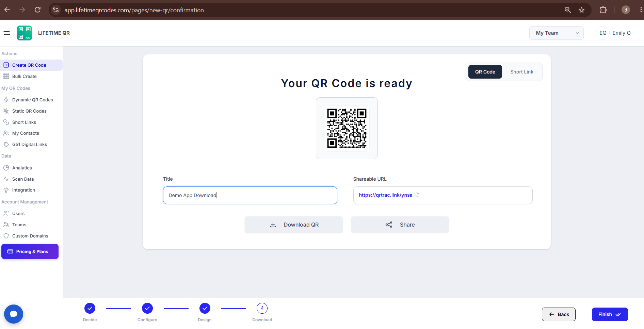644x329 pixels.
Task: Expand the My Team dropdown
Action: coord(556,33)
